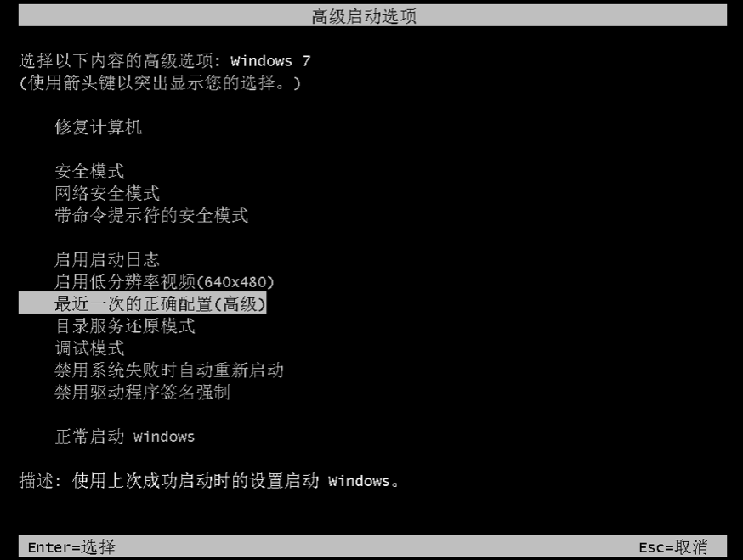The image size is (743, 560).
Task: Click the word Windows in description
Action: pyautogui.click(x=359, y=481)
